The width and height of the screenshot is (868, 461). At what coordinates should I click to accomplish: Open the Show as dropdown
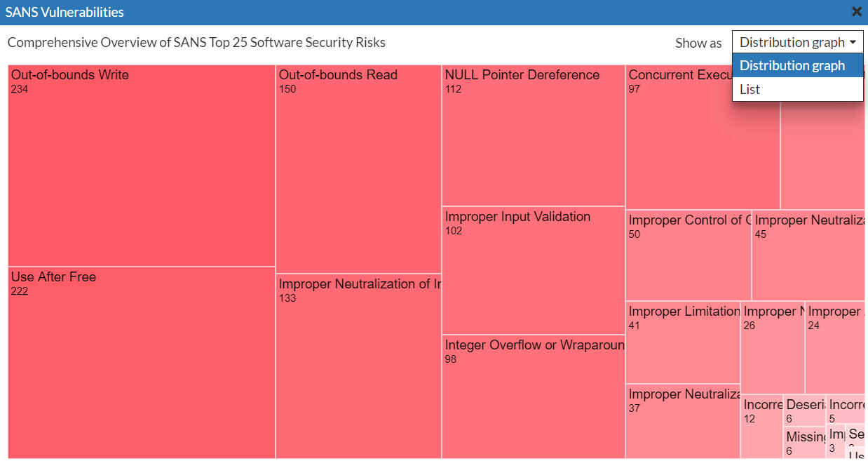coord(797,42)
